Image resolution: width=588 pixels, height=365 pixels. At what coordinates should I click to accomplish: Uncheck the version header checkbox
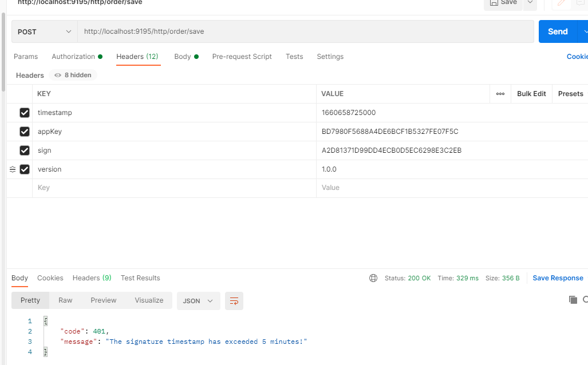(25, 169)
